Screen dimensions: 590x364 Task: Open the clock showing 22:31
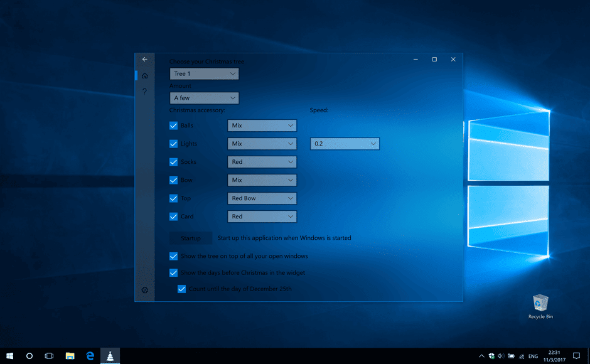click(554, 356)
